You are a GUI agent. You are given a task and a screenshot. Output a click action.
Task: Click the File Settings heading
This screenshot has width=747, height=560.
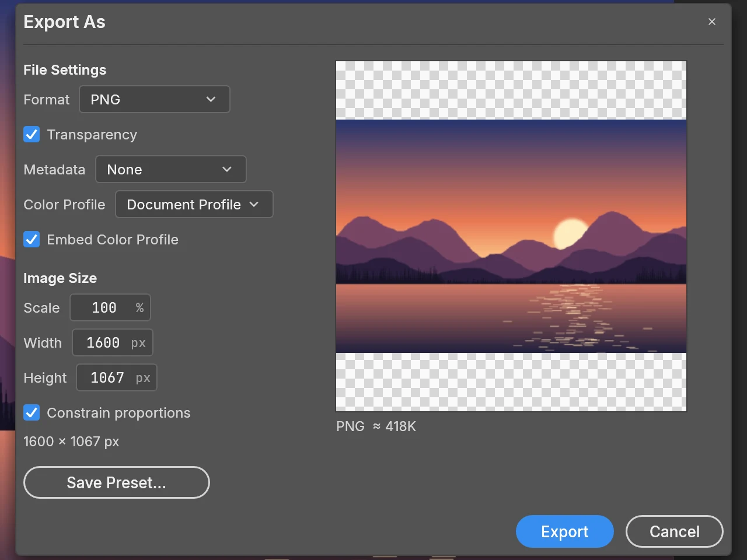65,70
